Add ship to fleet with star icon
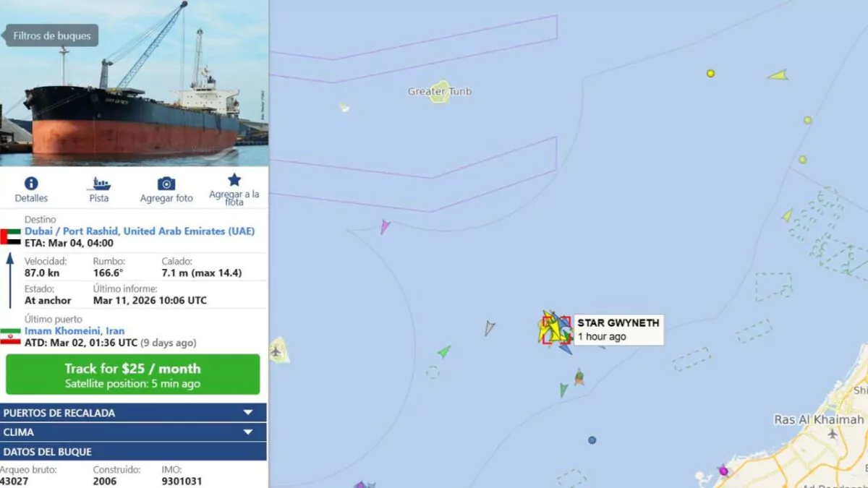 pyautogui.click(x=234, y=180)
